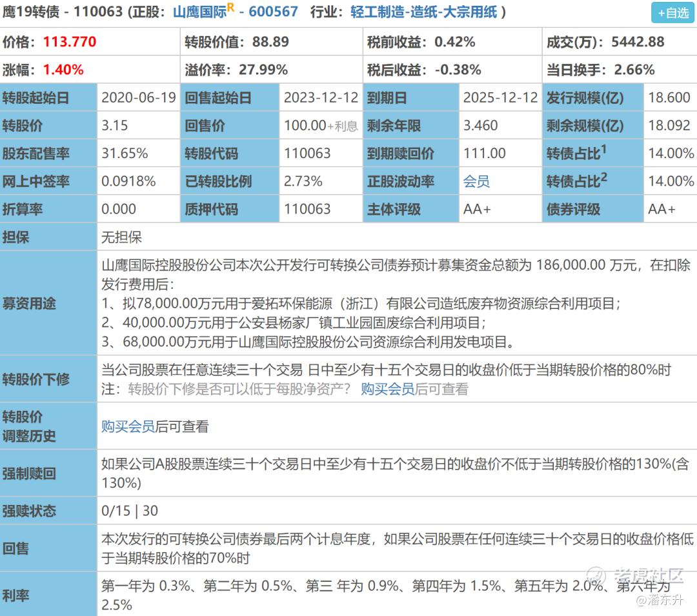697x616 pixels.
Task: Click 到期赎回价 value 111.00
Action: 485,154
